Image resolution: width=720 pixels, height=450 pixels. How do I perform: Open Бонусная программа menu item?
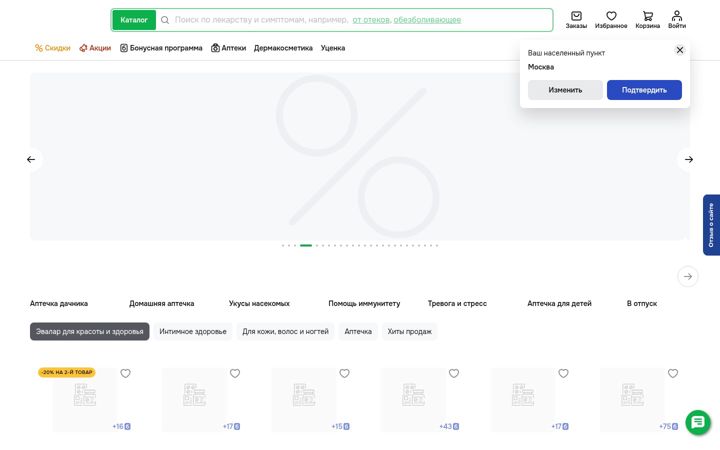pos(161,48)
